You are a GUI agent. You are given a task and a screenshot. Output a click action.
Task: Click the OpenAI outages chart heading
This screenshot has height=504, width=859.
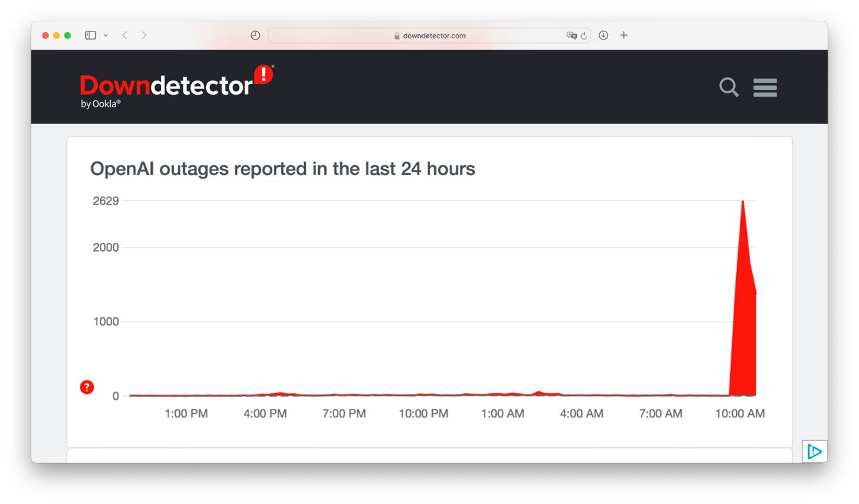[x=283, y=168]
